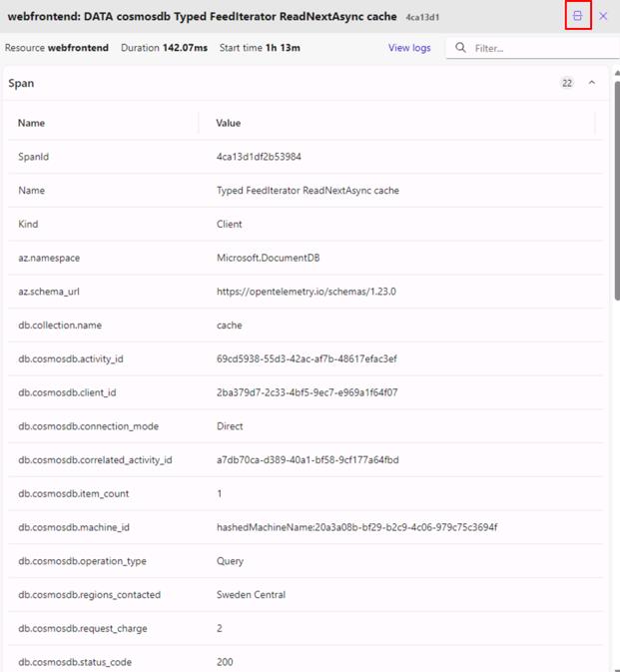Click the db.cosmosdb.correlated_activity_id name cell
This screenshot has height=672, width=620.
pyautogui.click(x=95, y=460)
